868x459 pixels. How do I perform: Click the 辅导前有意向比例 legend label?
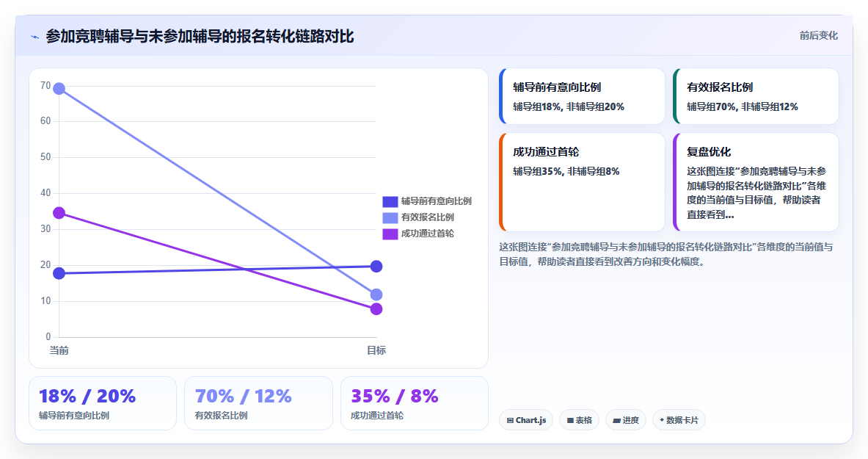(437, 201)
